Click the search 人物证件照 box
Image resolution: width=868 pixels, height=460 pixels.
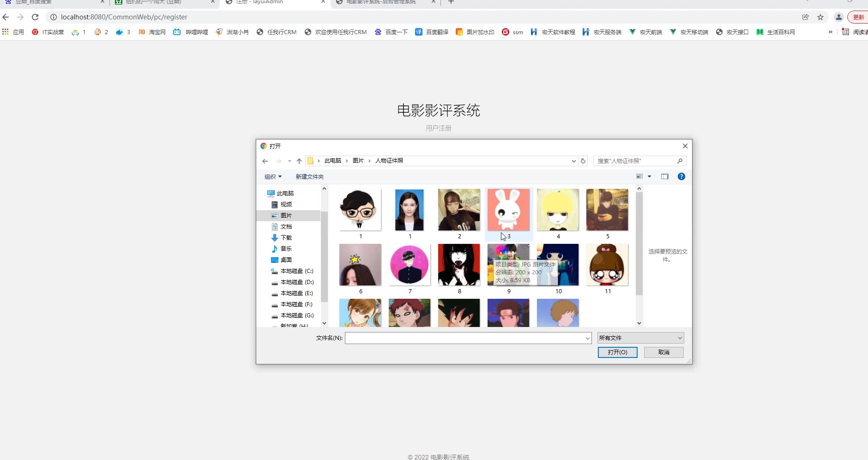pyautogui.click(x=640, y=161)
